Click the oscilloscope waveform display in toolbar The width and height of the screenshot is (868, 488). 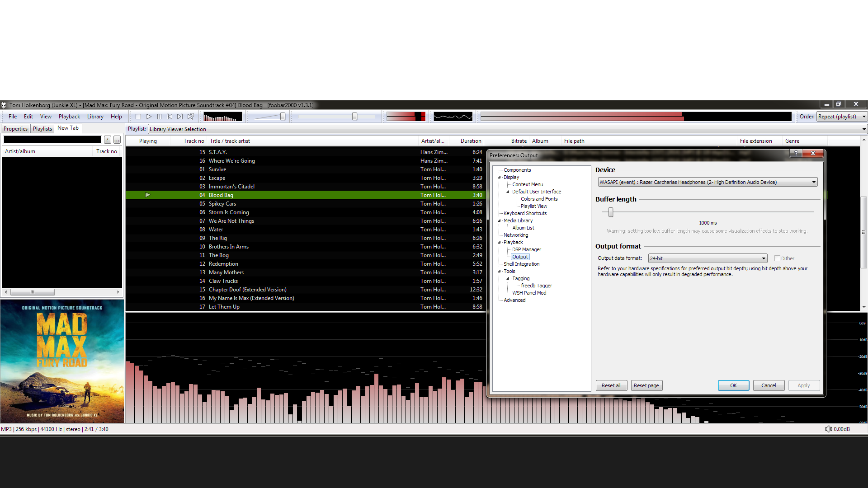[x=453, y=117]
